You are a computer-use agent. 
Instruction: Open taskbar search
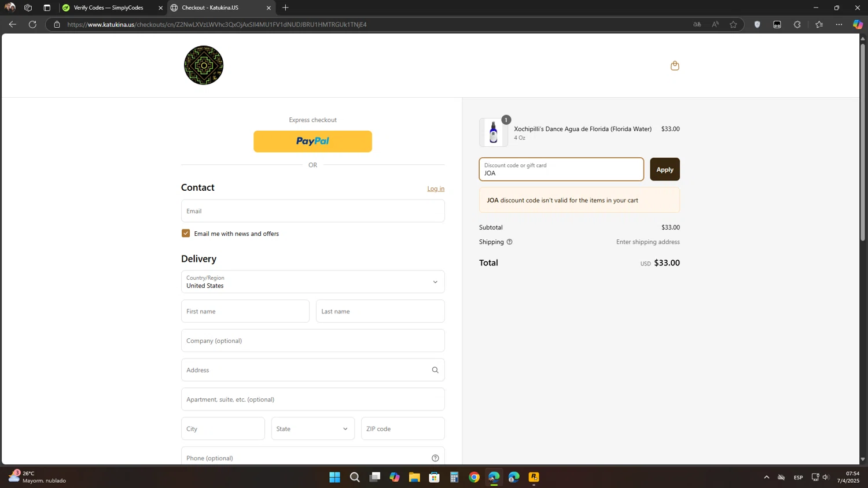355,477
